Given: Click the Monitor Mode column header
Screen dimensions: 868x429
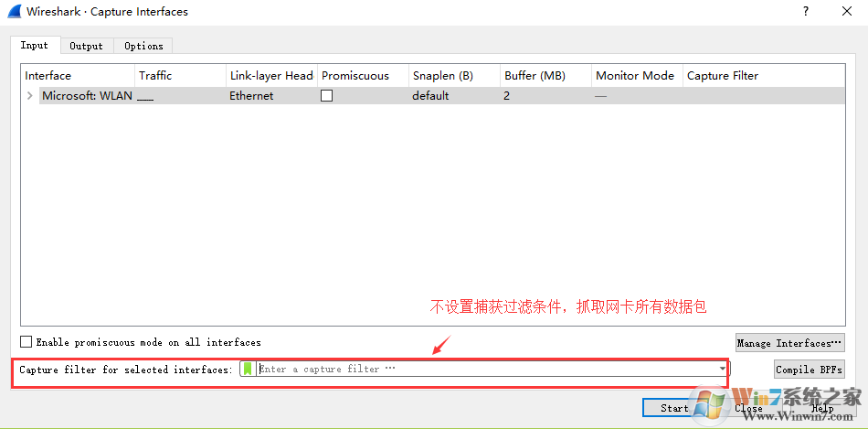Looking at the screenshot, I should (x=637, y=76).
